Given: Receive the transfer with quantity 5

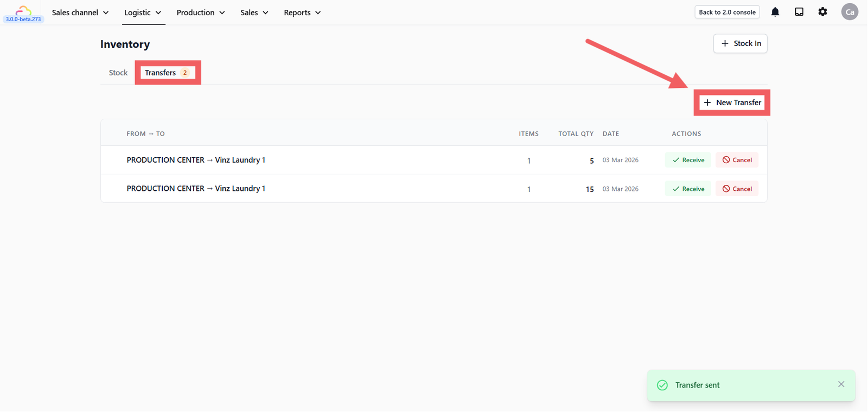Looking at the screenshot, I should tap(688, 160).
